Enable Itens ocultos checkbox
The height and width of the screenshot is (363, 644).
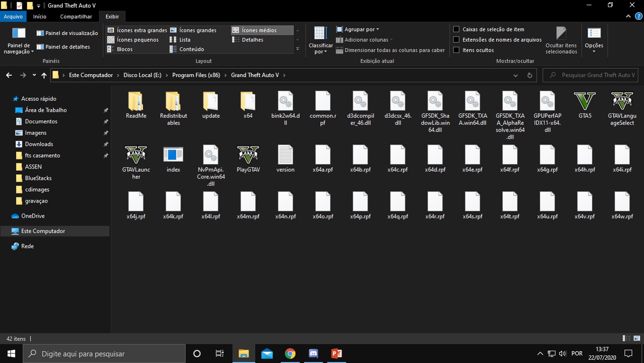click(x=456, y=50)
